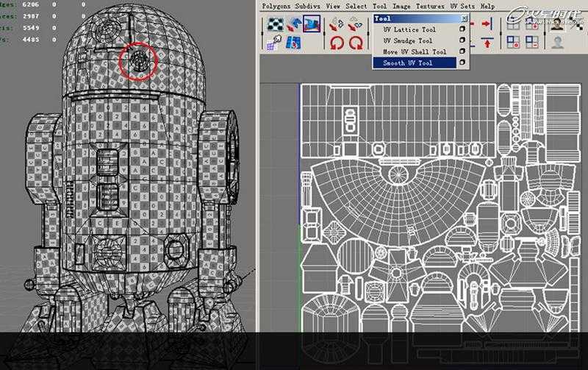Toggle image display with the portrait icon

[x=558, y=24]
